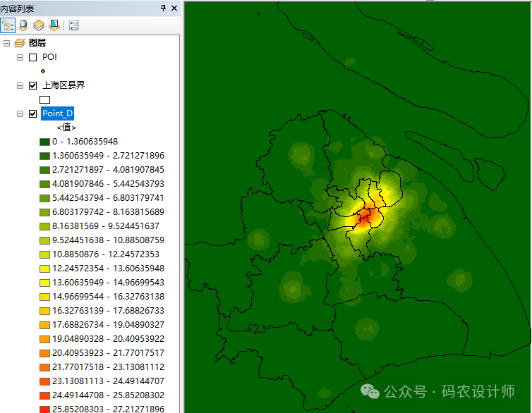The image size is (532, 413).
Task: Click the green POI point symbol
Action: pyautogui.click(x=44, y=71)
